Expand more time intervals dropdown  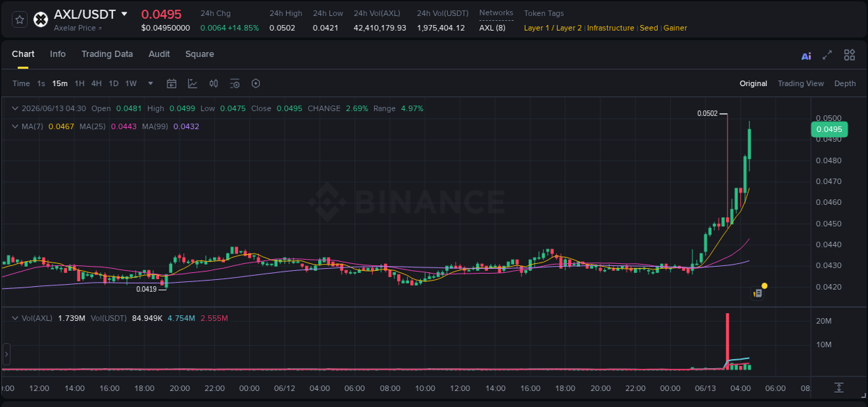tap(151, 83)
